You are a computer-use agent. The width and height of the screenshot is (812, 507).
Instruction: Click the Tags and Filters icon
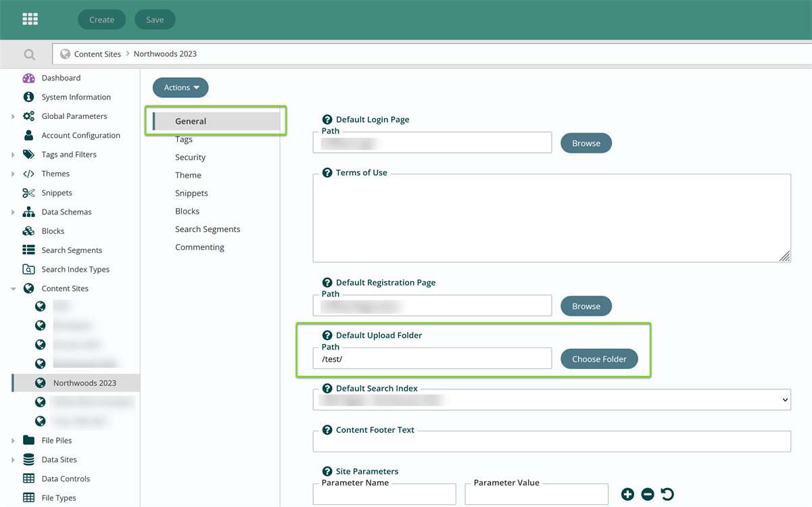[28, 154]
